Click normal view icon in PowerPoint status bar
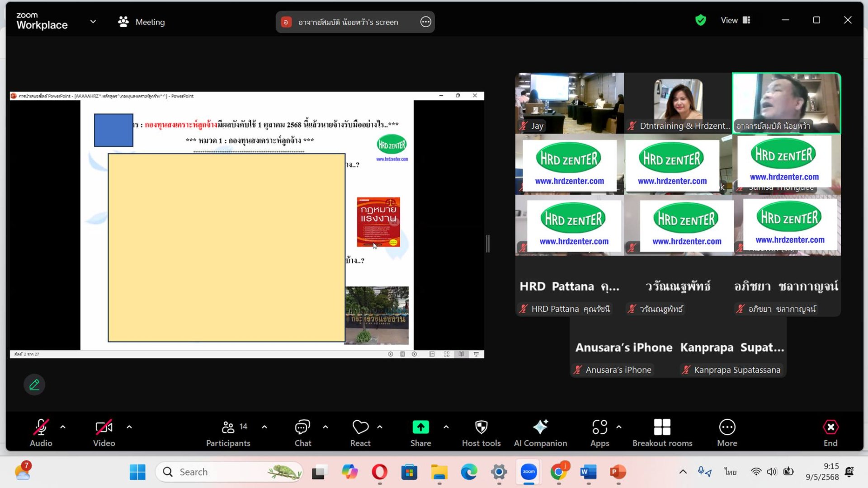Screen dimensions: 868x488 tap(432, 354)
